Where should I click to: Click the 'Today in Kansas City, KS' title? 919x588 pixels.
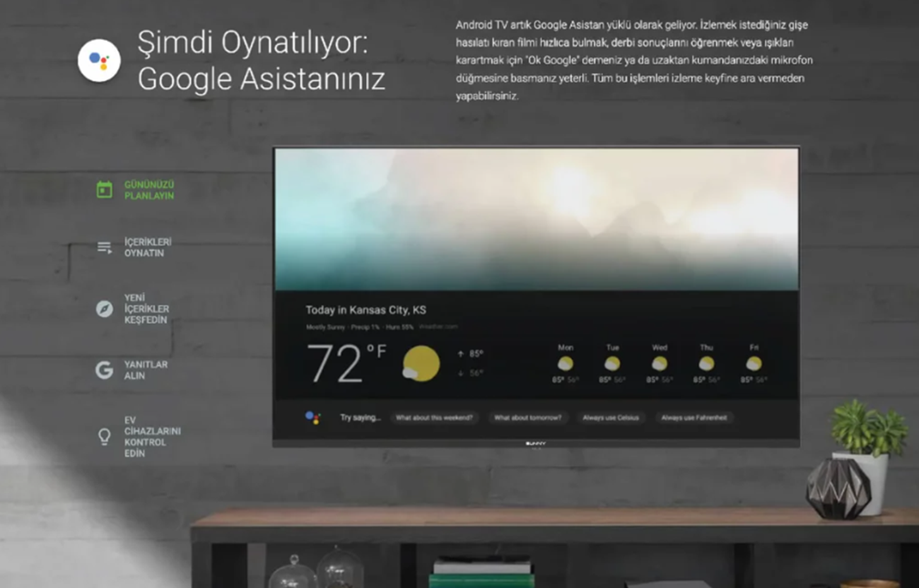click(x=365, y=310)
